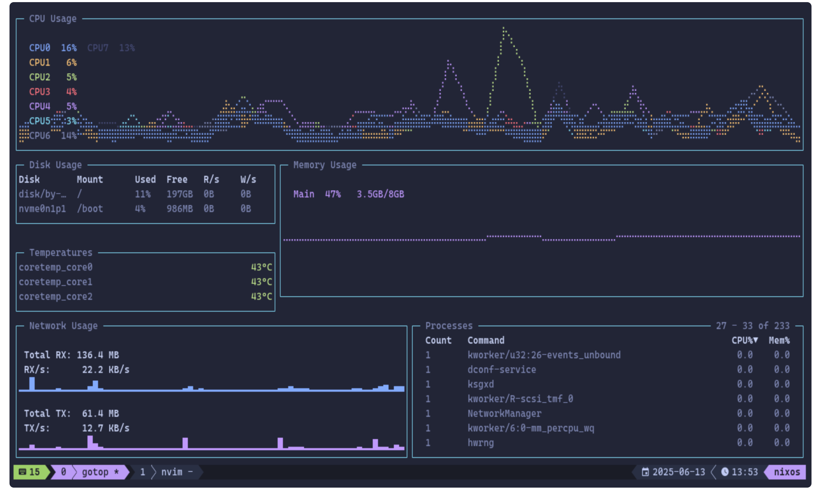Click the coretemp_core0 temperature row
This screenshot has width=821, height=504.
coord(145,267)
